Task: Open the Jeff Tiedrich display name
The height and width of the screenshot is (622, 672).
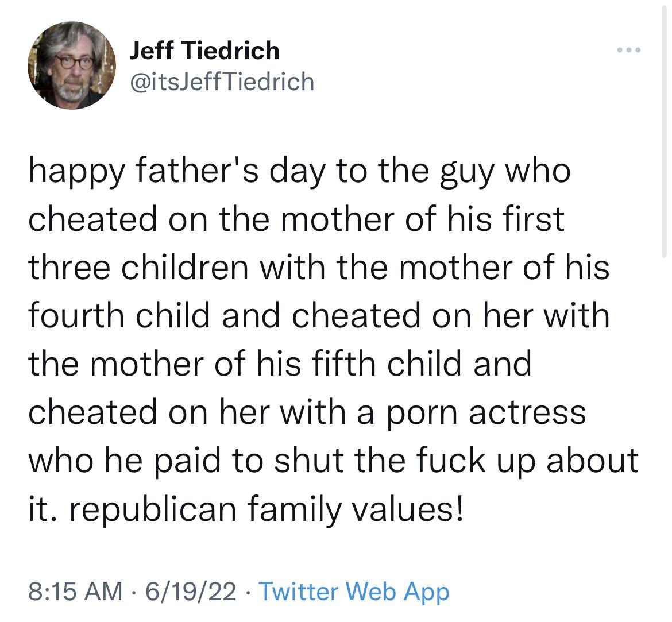Action: (x=204, y=51)
